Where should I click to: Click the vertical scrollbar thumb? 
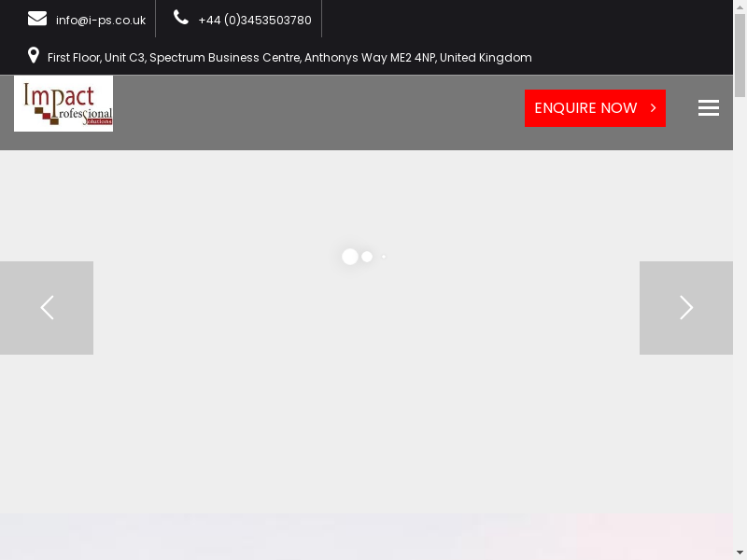point(740,56)
